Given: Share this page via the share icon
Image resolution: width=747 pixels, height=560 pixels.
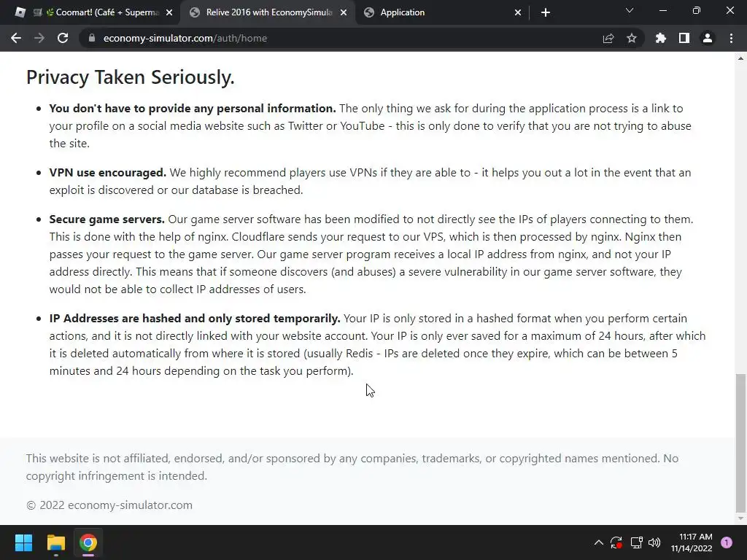Looking at the screenshot, I should click(x=608, y=38).
